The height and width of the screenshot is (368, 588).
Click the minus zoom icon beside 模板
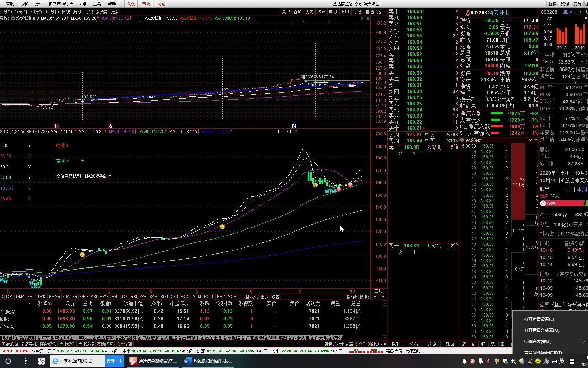[x=383, y=297]
